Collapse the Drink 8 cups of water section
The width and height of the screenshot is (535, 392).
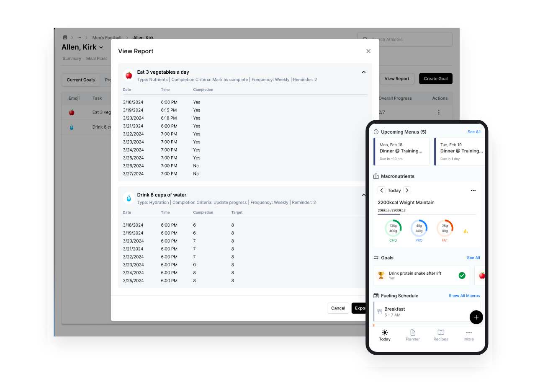(363, 195)
